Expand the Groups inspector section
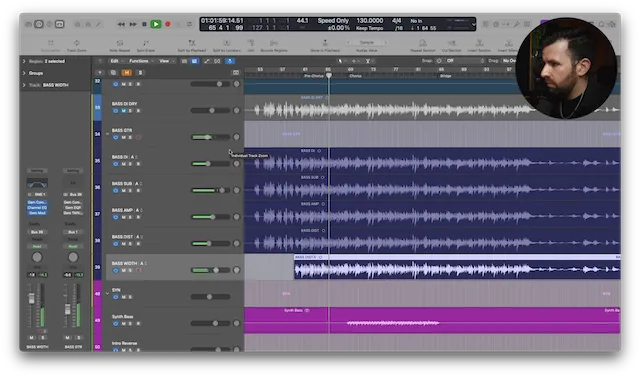This screenshot has height=377, width=640. (x=24, y=73)
